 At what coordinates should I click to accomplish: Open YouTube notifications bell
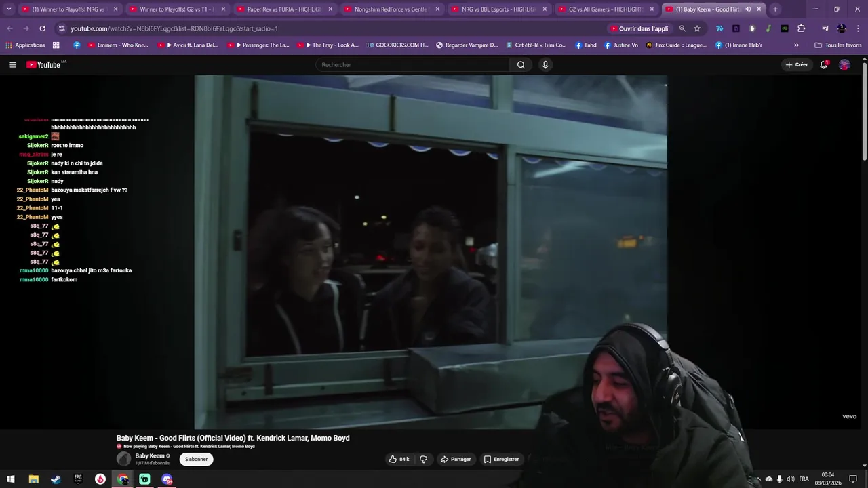point(823,64)
